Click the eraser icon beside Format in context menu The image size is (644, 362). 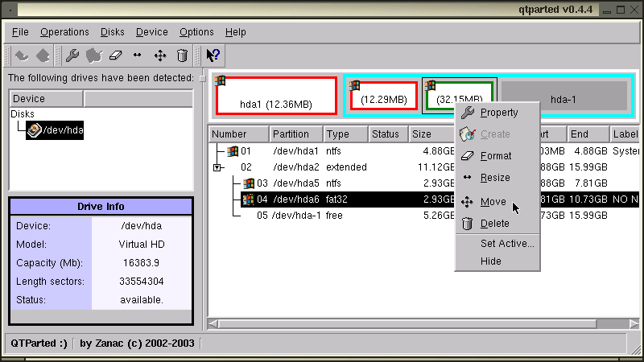(x=468, y=155)
